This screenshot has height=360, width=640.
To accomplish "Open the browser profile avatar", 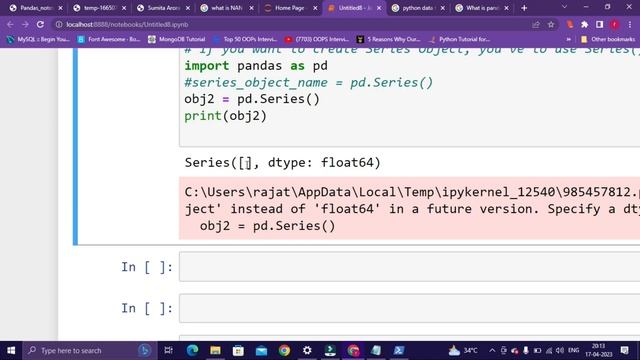I will click(x=614, y=24).
